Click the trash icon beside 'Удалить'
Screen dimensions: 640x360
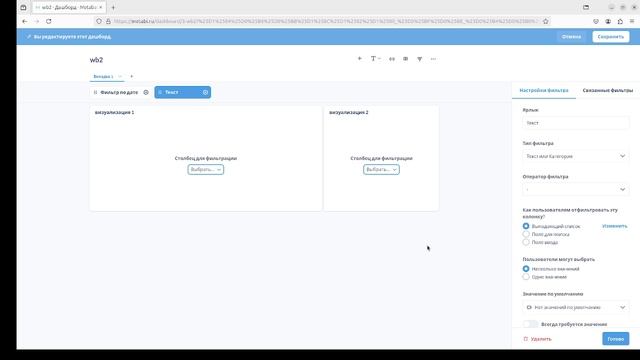click(526, 339)
